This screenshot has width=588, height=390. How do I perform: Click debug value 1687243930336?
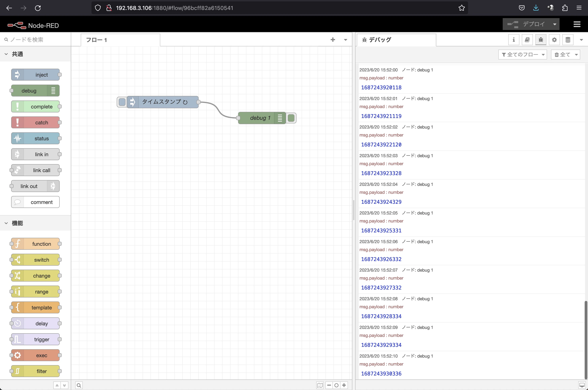pyautogui.click(x=381, y=373)
